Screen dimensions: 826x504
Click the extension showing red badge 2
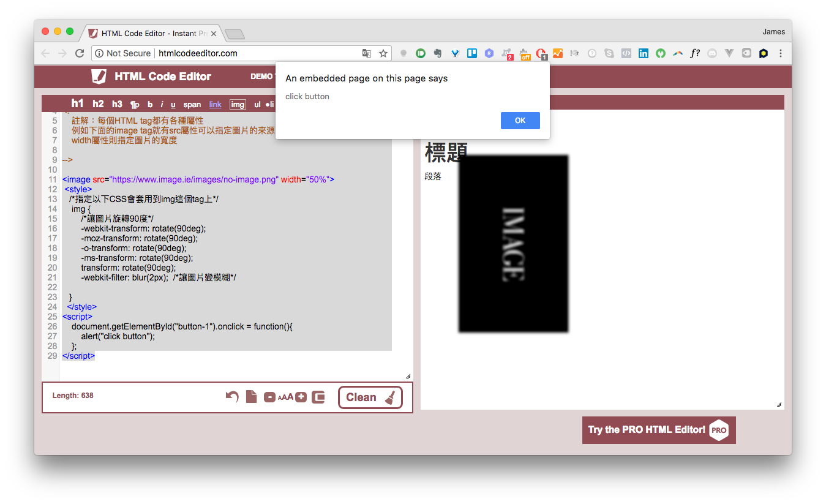pyautogui.click(x=506, y=54)
